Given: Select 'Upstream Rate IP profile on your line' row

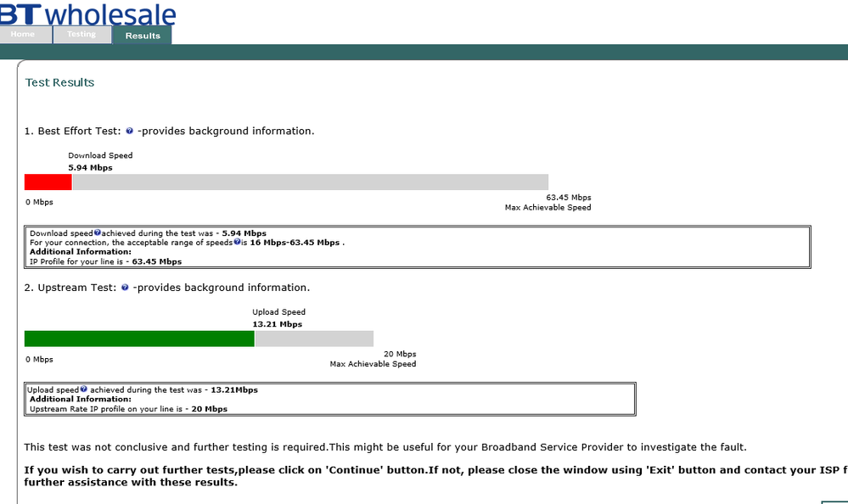Looking at the screenshot, I should tap(128, 409).
